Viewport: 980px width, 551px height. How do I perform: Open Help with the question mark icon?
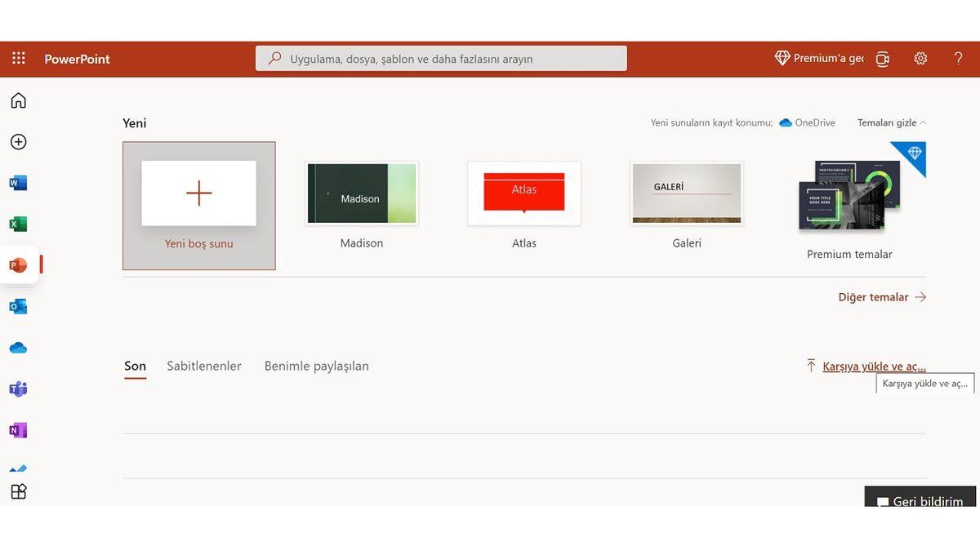coord(958,58)
